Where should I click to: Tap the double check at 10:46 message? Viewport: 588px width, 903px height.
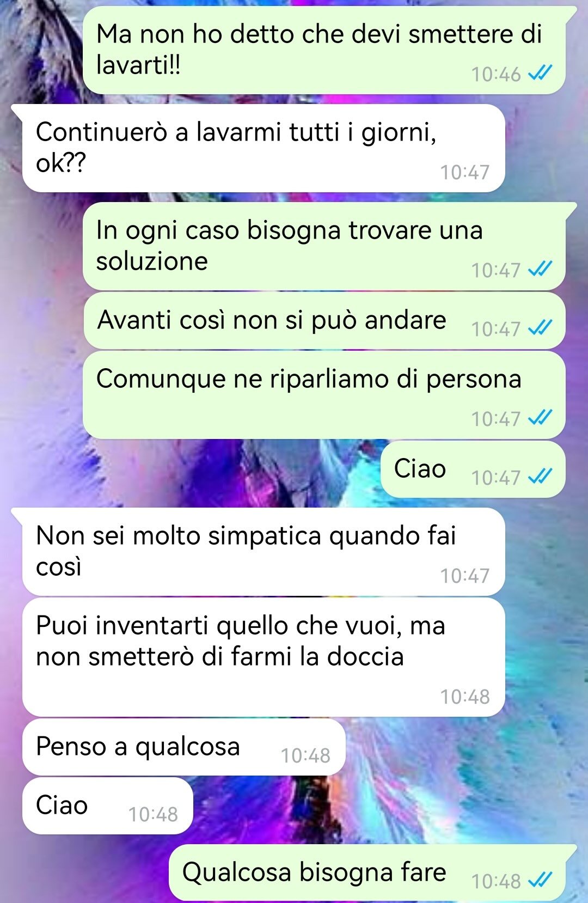(540, 72)
